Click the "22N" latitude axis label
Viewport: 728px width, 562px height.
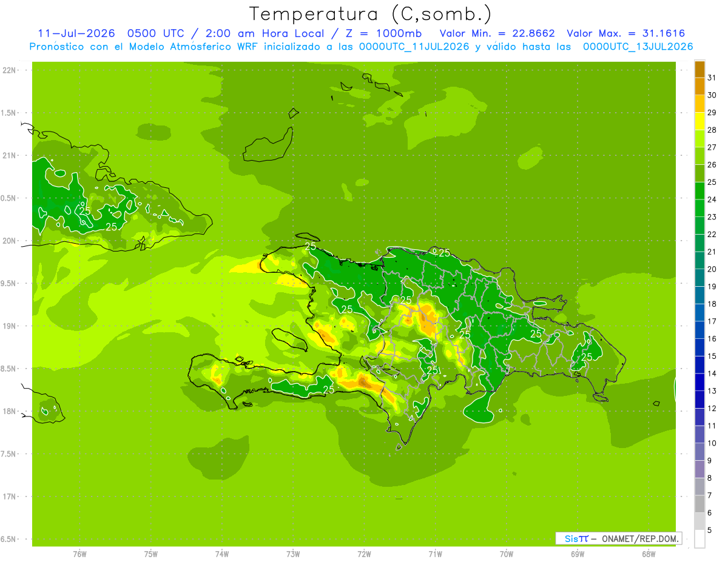tap(9, 70)
